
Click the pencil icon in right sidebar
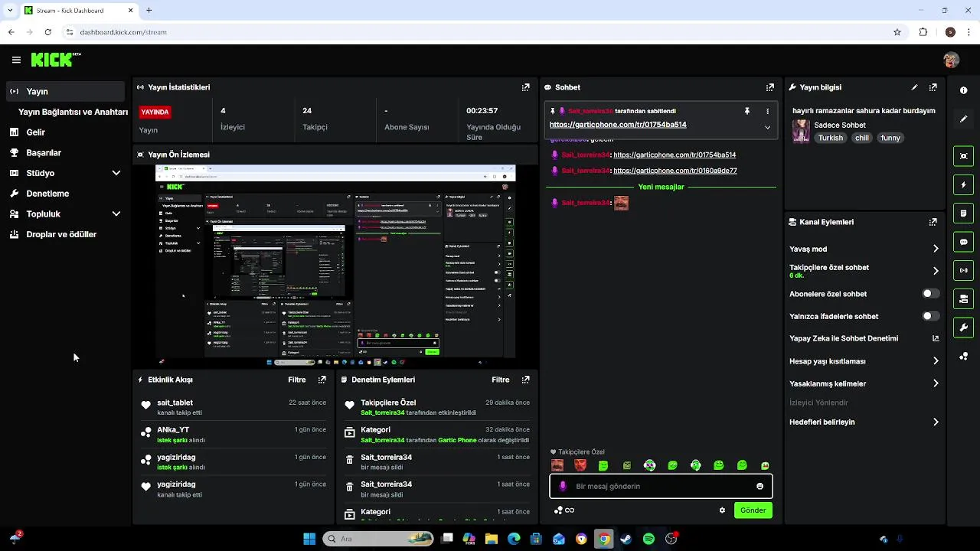pyautogui.click(x=963, y=119)
